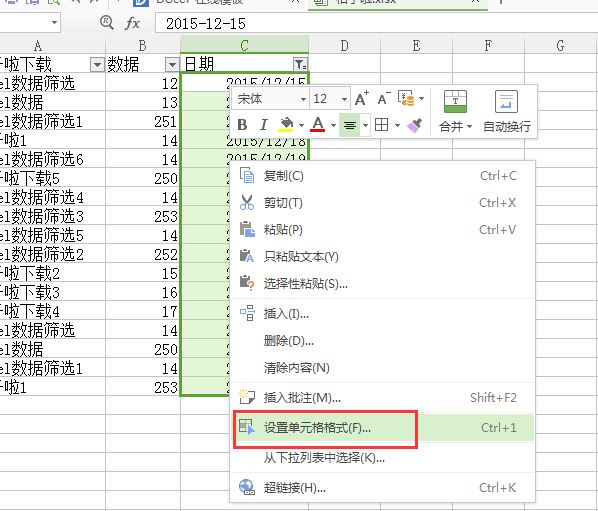Image resolution: width=598 pixels, height=511 pixels.
Task: Choose 插入批注(M)... menu entry
Action: pyautogui.click(x=383, y=398)
